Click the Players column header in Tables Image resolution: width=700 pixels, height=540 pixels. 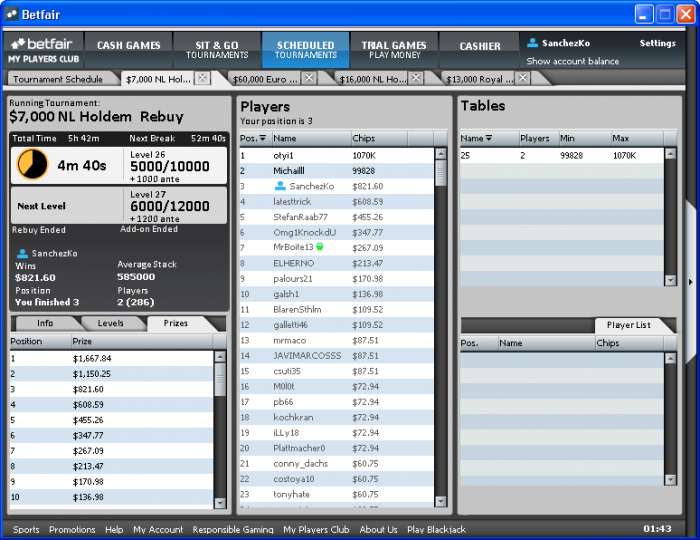(x=539, y=138)
